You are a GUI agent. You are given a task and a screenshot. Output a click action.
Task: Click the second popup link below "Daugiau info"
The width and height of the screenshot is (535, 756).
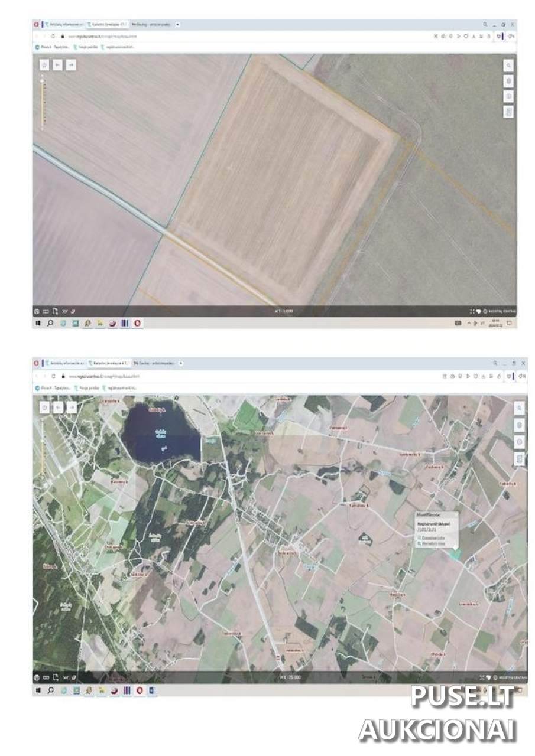[432, 544]
